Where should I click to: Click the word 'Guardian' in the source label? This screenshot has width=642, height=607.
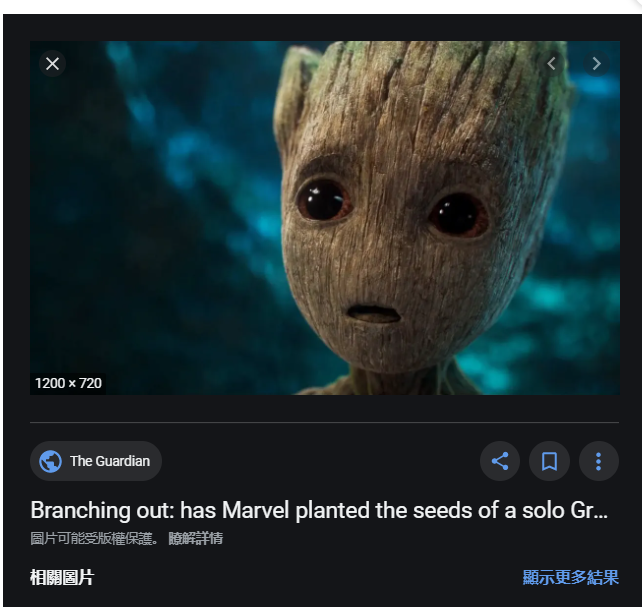pyautogui.click(x=122, y=461)
